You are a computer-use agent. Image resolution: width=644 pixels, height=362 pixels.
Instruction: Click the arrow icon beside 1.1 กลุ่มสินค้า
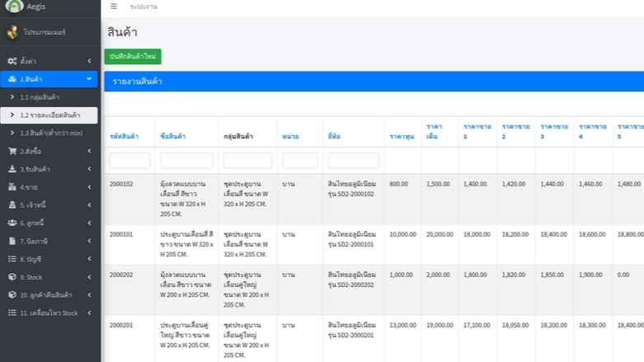(12, 97)
